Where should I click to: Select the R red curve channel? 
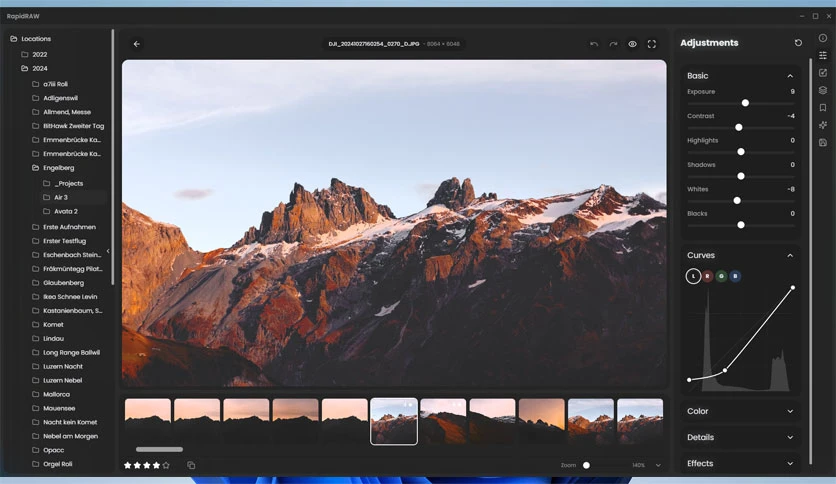(708, 276)
